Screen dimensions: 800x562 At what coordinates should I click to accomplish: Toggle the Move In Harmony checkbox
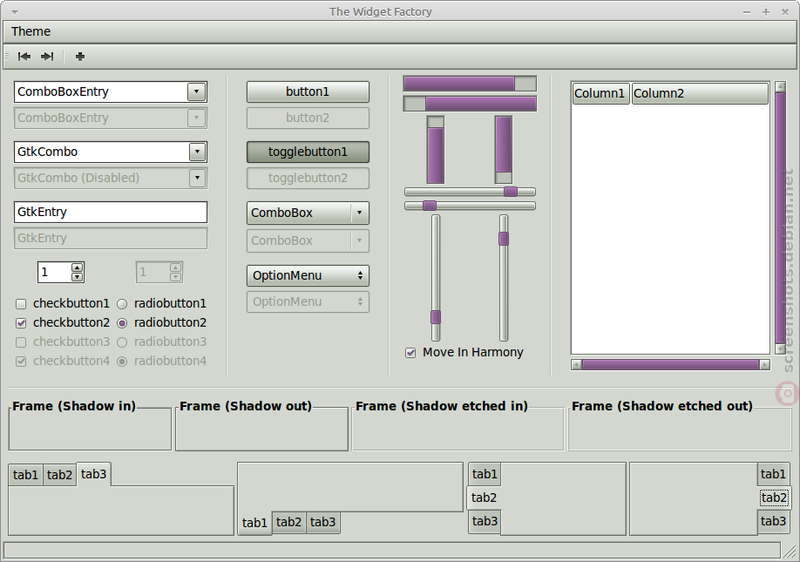coord(410,352)
